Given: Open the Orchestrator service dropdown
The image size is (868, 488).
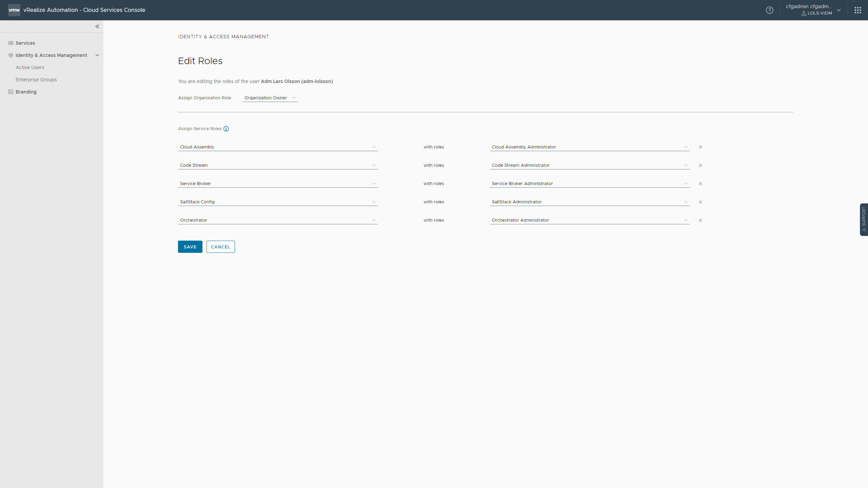Looking at the screenshot, I should point(278,220).
